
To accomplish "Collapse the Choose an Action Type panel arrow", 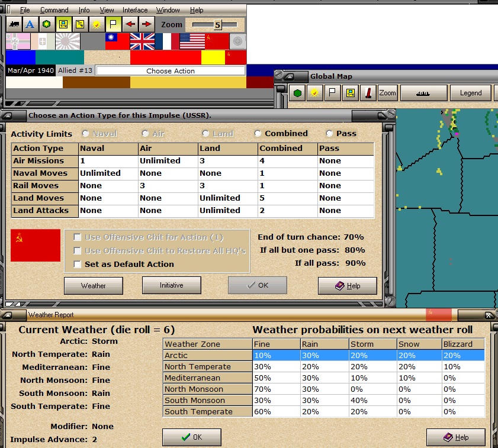I will 7,115.
